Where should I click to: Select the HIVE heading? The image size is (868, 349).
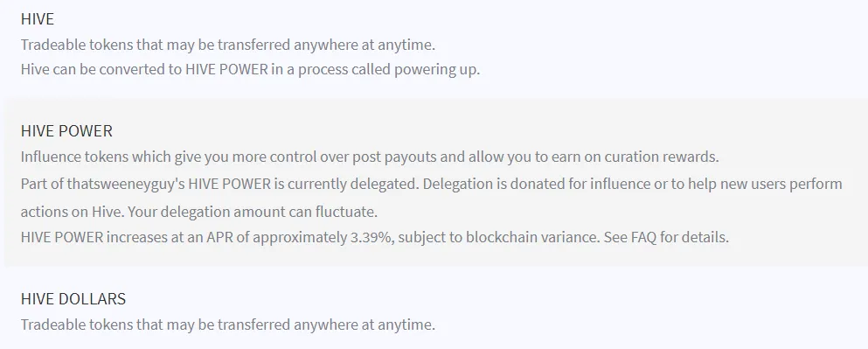37,19
